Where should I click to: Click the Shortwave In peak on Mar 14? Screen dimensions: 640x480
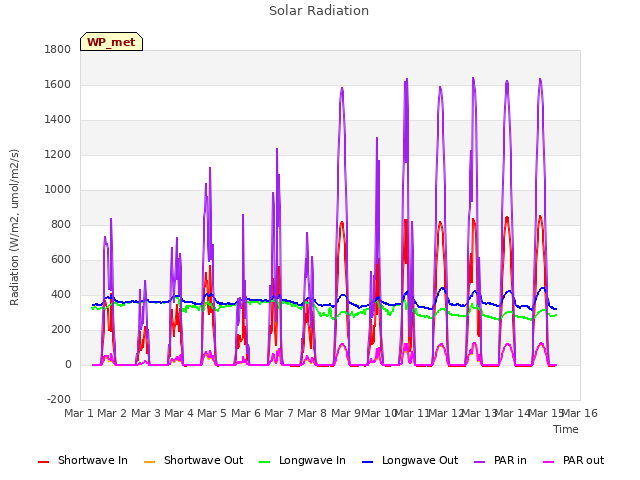point(507,218)
